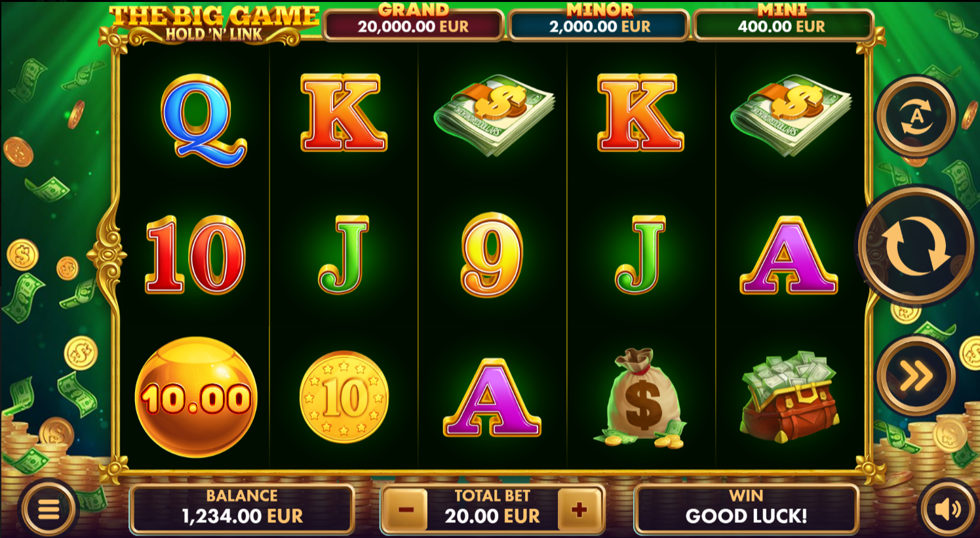Increase the total bet with the plus button
This screenshot has width=980, height=538.
(579, 509)
